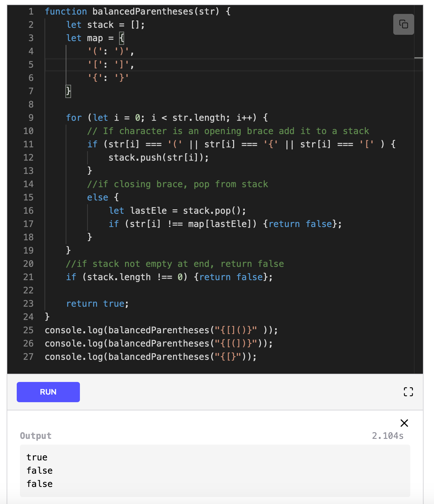
Task: Expand the editor with the fullscreen icon
Action: 408,392
